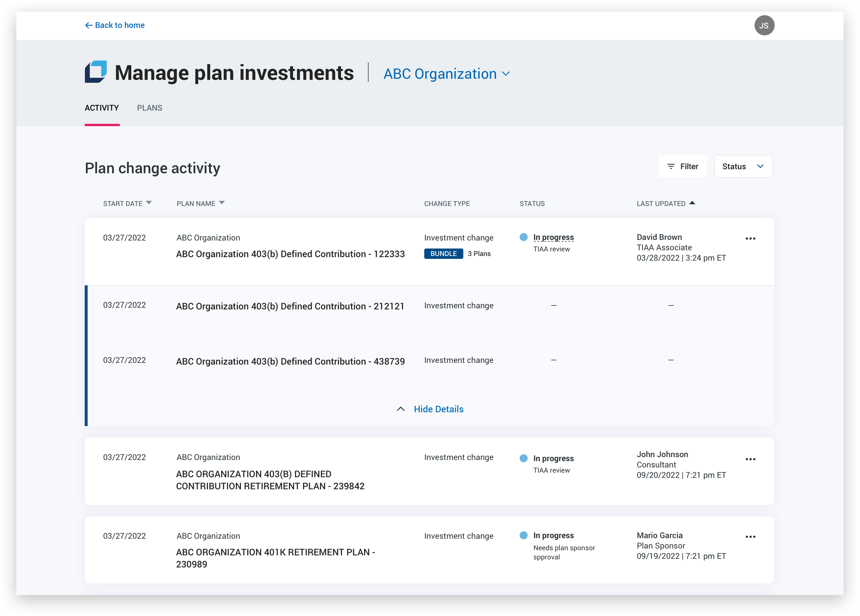Click Investment change in 438739 row
Viewport: 860px width, 616px height.
pos(459,360)
